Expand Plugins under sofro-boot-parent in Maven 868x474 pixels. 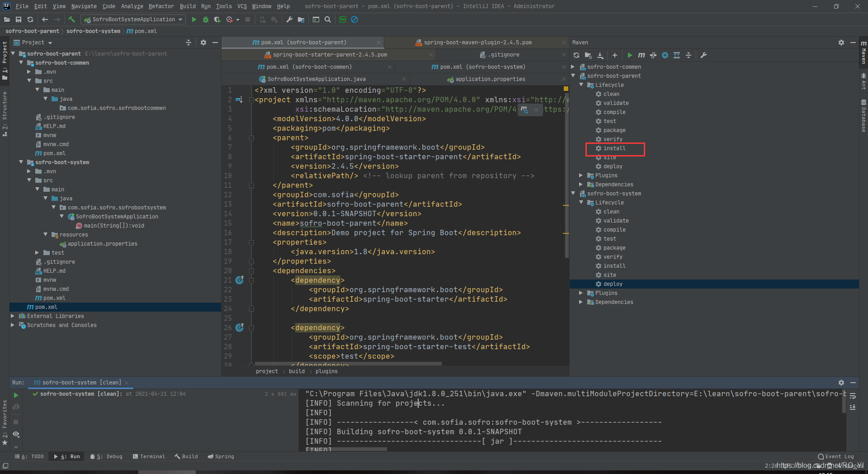click(581, 175)
